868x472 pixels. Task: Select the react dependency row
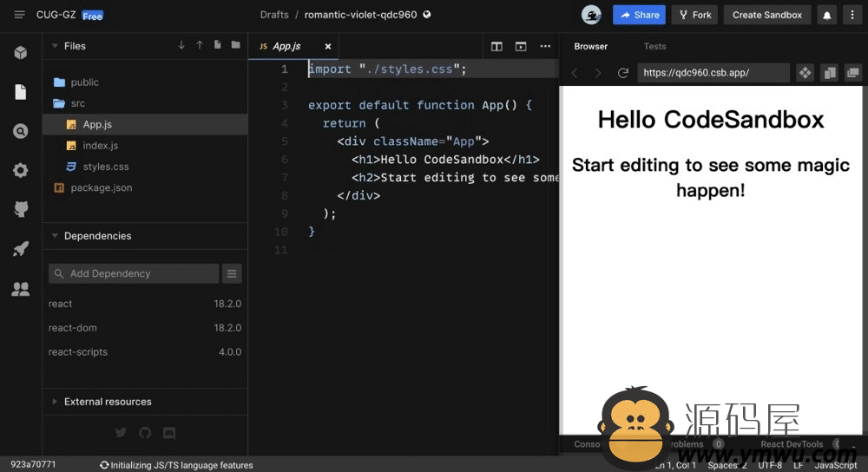click(x=145, y=304)
